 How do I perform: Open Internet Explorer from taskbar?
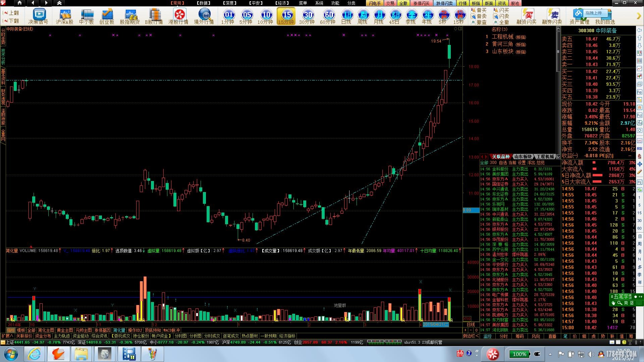(x=34, y=354)
